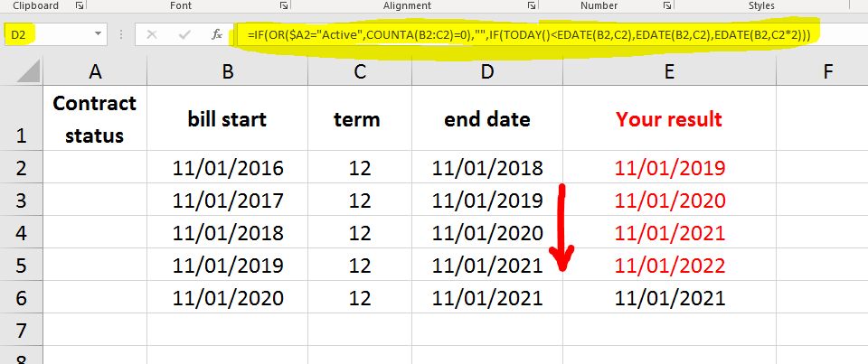
Task: Click the Enter checkmark icon in formula bar
Action: click(184, 35)
